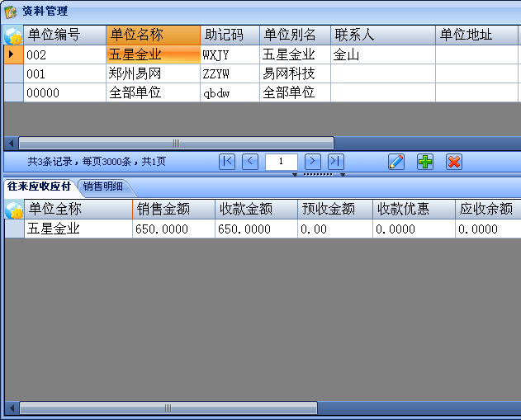Select the row selector for record 001

pyautogui.click(x=13, y=73)
